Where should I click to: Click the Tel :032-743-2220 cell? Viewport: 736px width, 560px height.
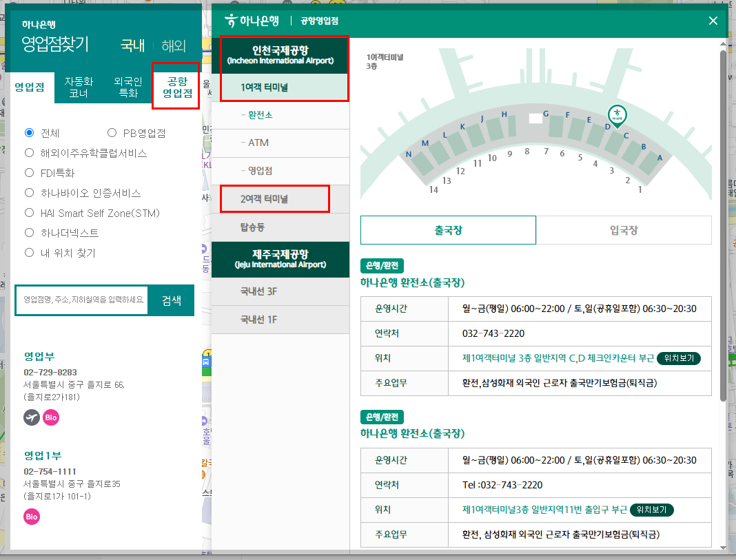pos(580,485)
